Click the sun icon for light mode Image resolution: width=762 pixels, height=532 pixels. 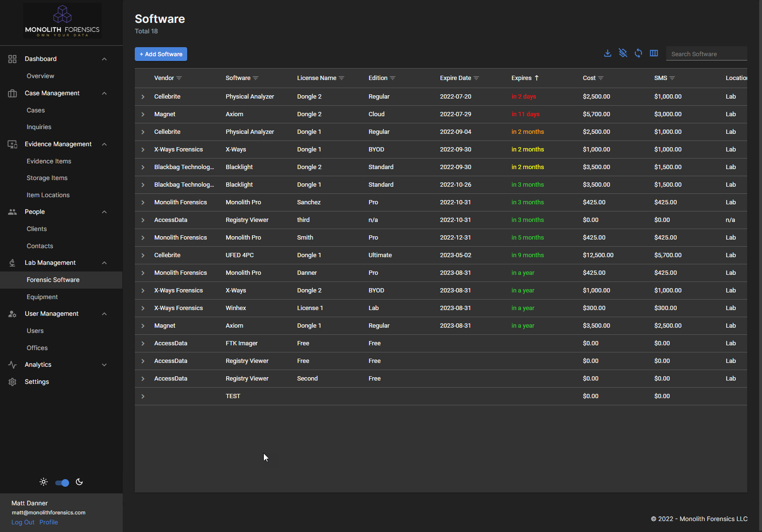point(43,482)
